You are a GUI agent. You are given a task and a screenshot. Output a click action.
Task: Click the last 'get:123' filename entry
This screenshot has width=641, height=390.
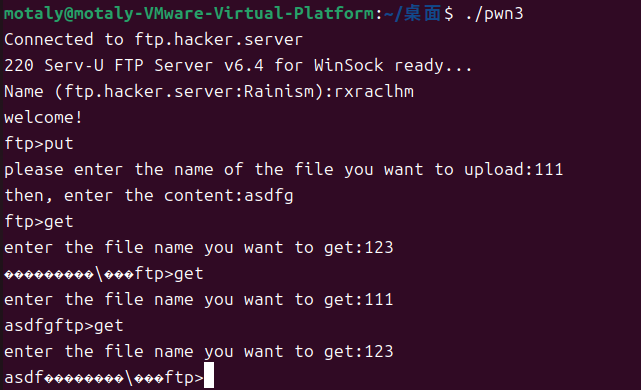point(359,352)
